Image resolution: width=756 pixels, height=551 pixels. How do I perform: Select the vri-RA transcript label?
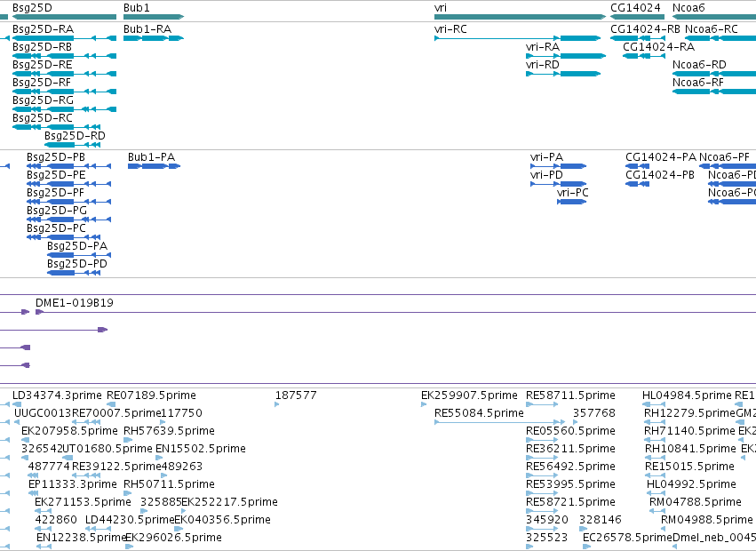543,47
